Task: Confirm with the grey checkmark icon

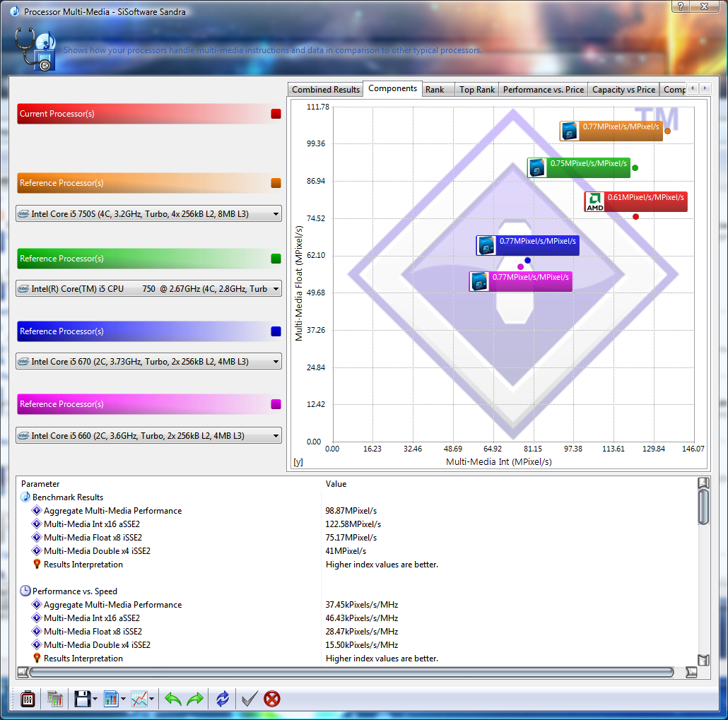Action: tap(249, 699)
